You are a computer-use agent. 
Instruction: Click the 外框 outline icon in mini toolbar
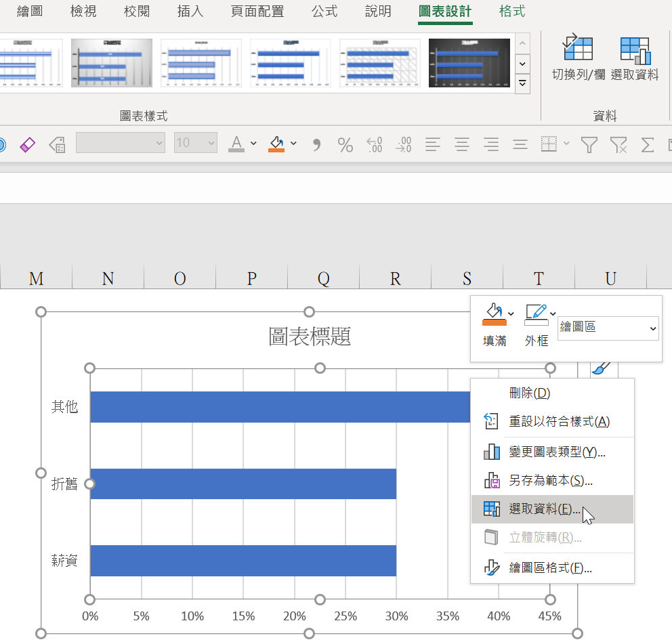537,314
